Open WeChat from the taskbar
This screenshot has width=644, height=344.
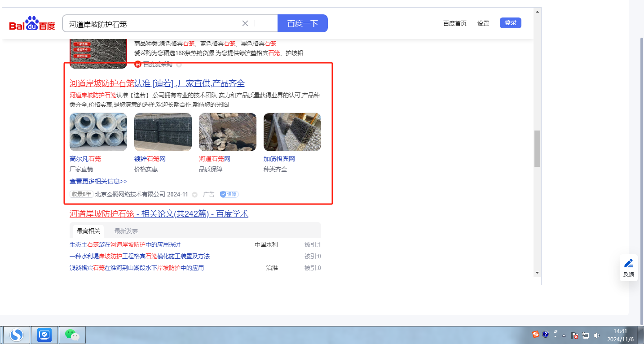tap(72, 335)
